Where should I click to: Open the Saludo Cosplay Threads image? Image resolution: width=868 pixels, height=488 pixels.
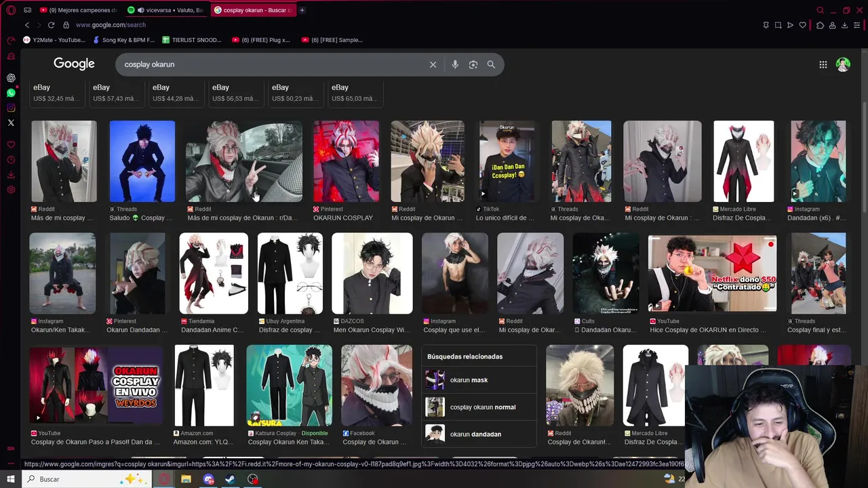[142, 161]
